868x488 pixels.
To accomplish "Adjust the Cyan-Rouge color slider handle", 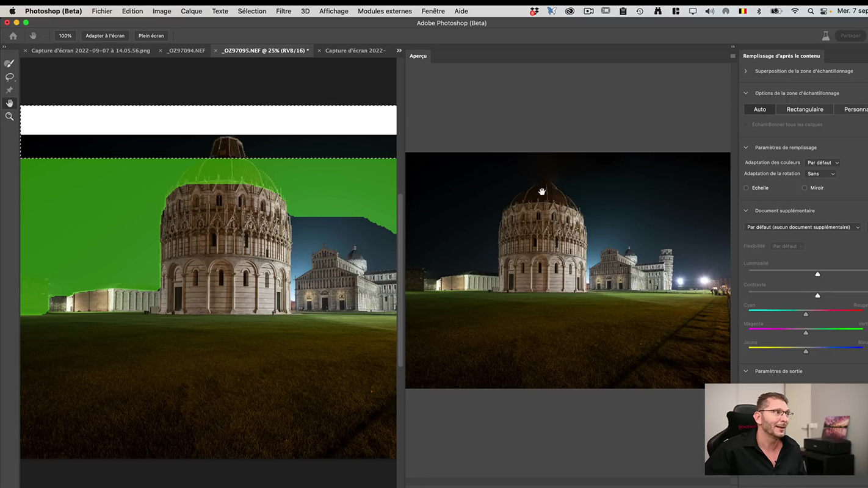I will pyautogui.click(x=806, y=314).
